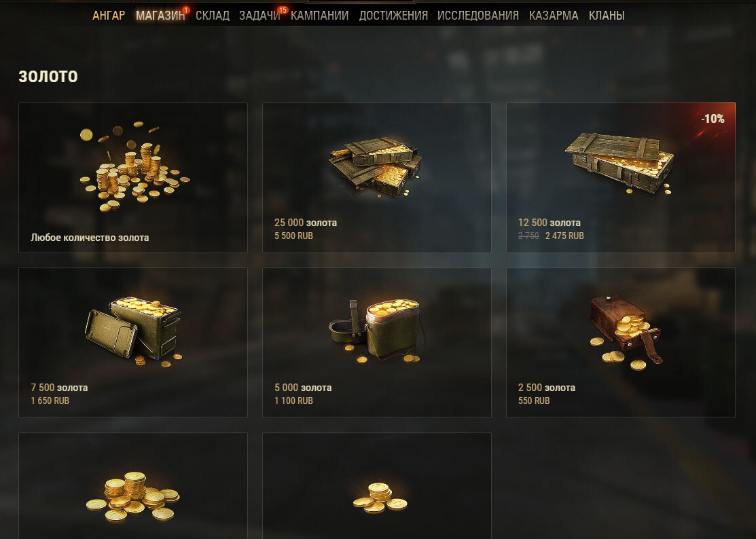Click the Любое количество золота label
This screenshot has width=756, height=539.
[x=90, y=238]
